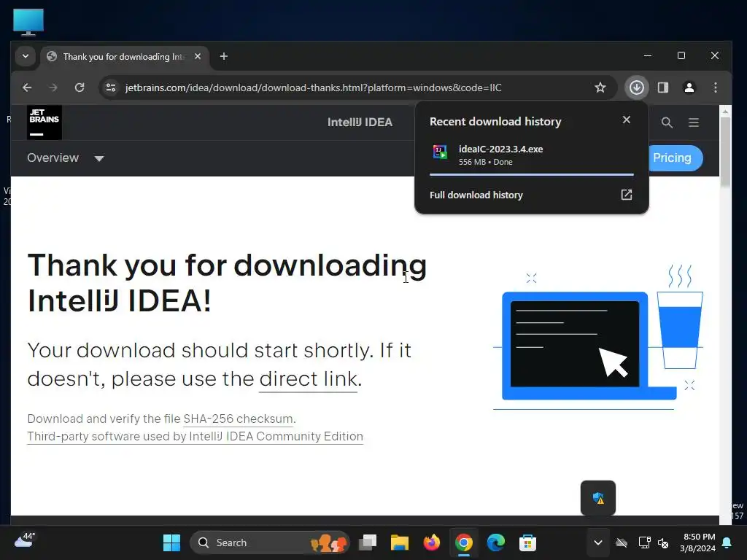Click the Chrome icon in the taskbar
747x560 pixels.
pyautogui.click(x=463, y=542)
